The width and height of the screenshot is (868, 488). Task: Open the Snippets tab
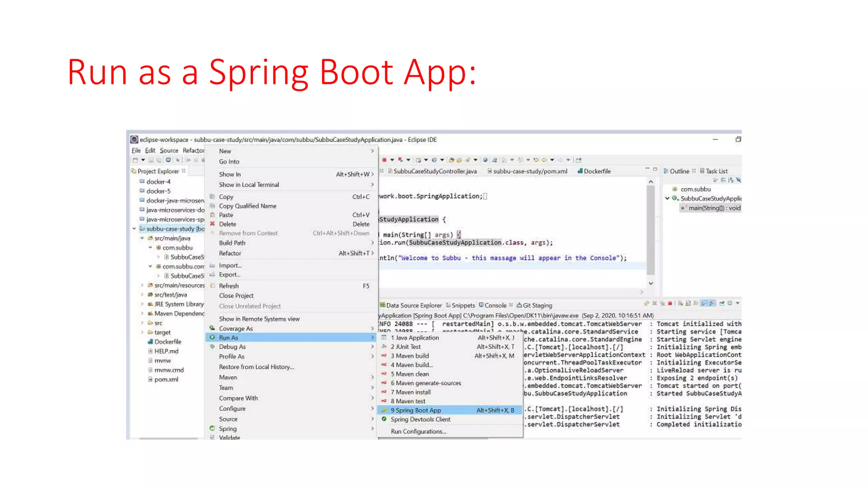click(x=460, y=305)
